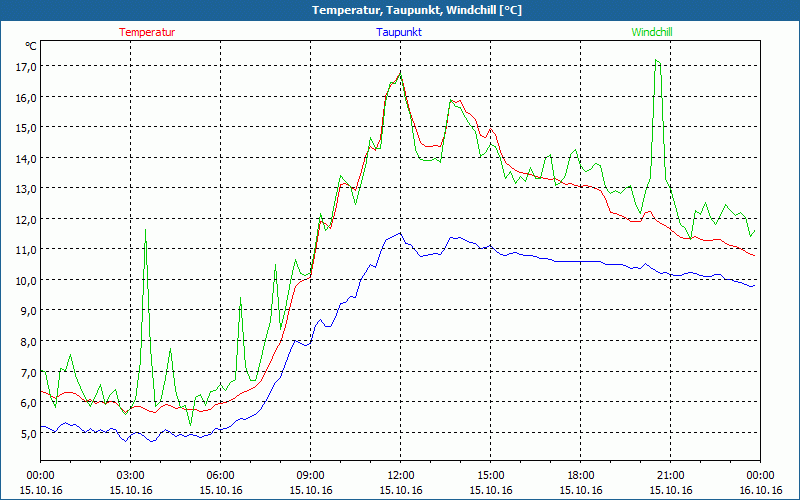Click the blue Taupunkt legend label
800x500 pixels.
click(399, 32)
